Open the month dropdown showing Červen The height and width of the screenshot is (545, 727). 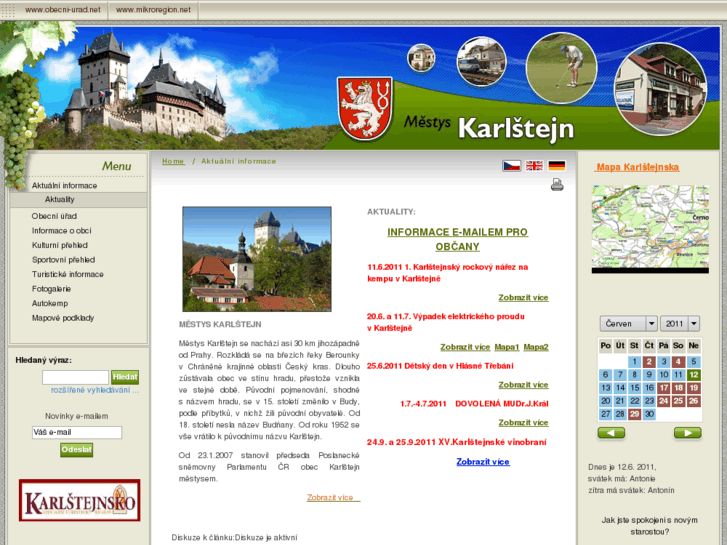pyautogui.click(x=628, y=323)
